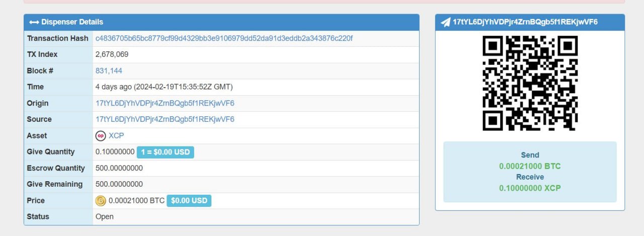The image size is (644, 236).
Task: Click the Status row label
Action: (x=38, y=217)
